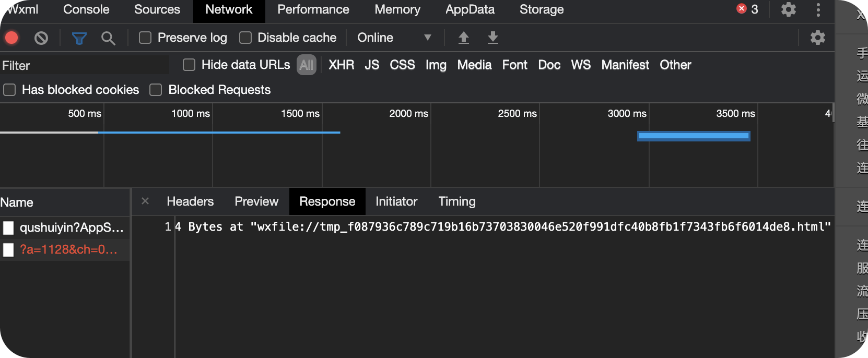Viewport: 868px width, 358px height.
Task: Click the blue bar in timeline overview
Action: 694,136
